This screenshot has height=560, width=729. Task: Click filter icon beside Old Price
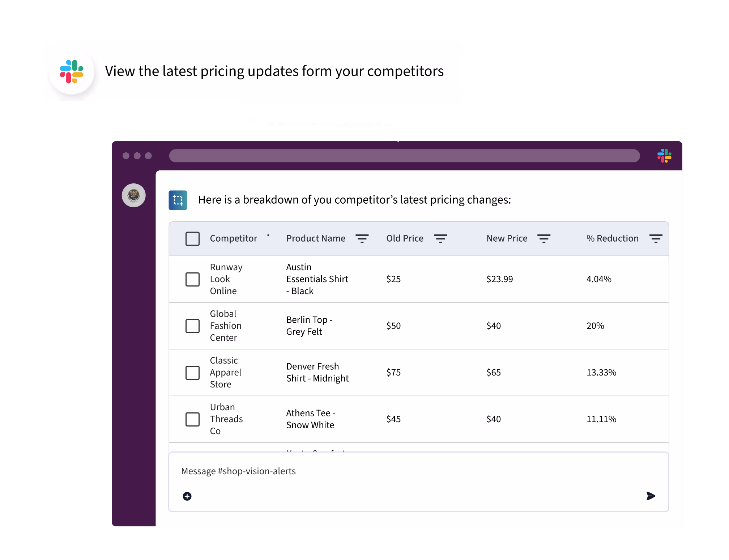[x=440, y=238]
